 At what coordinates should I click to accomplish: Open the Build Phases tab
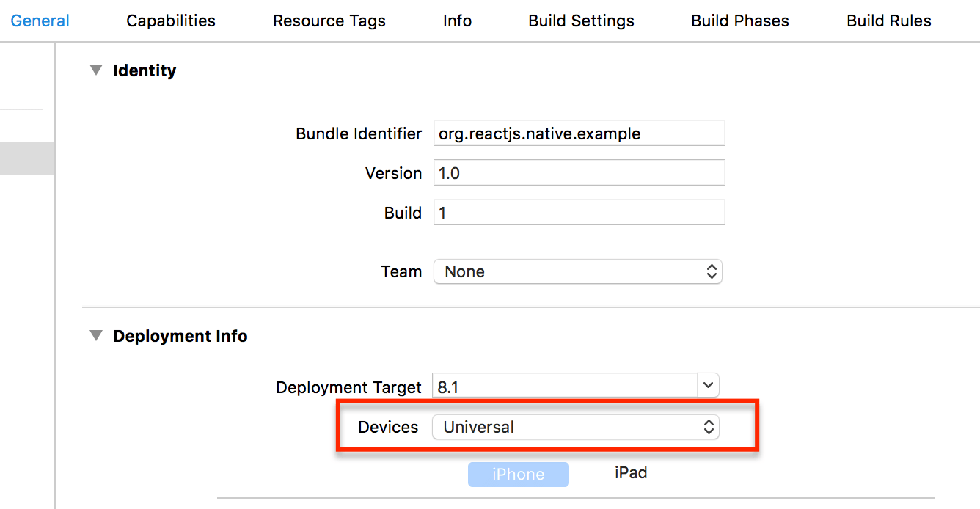(739, 21)
